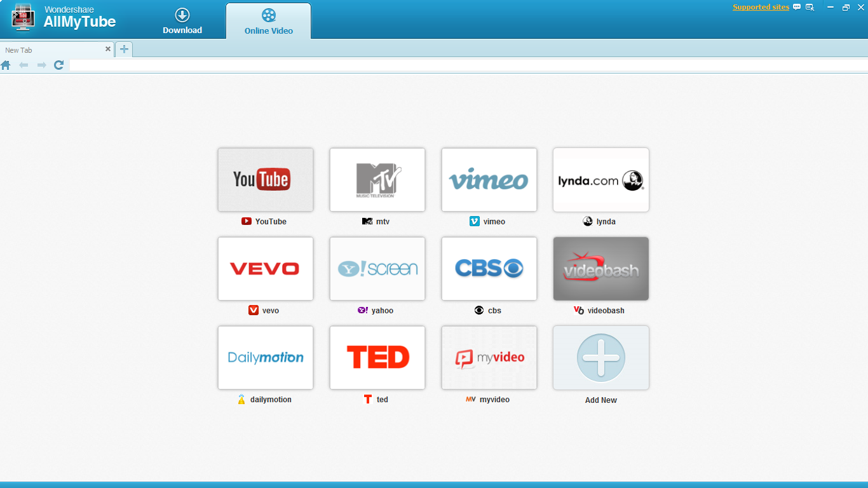This screenshot has height=488, width=868.
Task: Go to the browser home page
Action: (6, 65)
